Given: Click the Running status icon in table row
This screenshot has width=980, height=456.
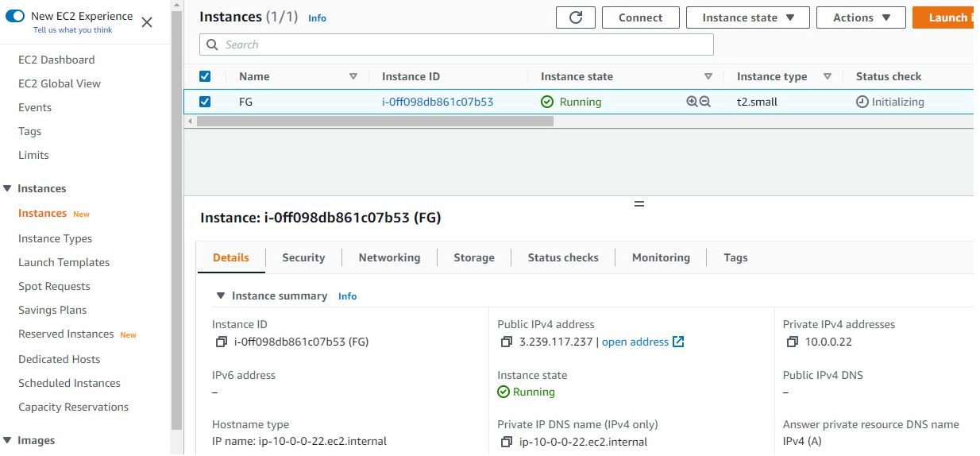Looking at the screenshot, I should point(547,102).
